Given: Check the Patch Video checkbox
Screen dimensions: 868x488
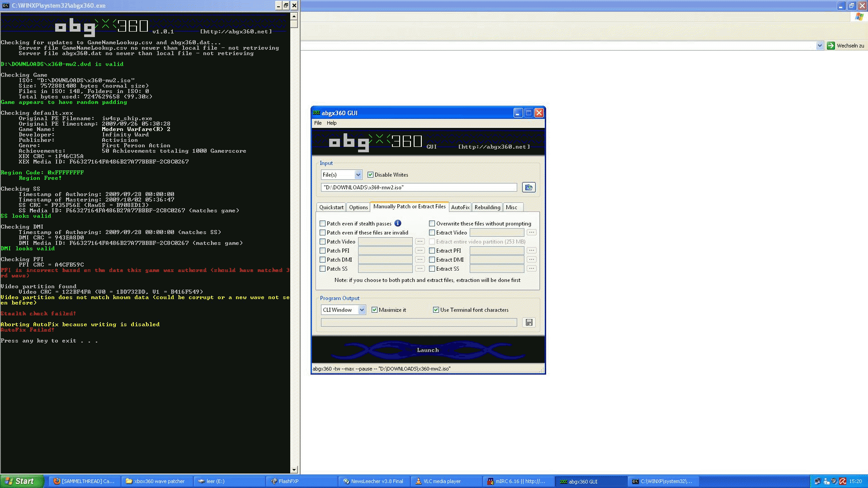Looking at the screenshot, I should 322,242.
